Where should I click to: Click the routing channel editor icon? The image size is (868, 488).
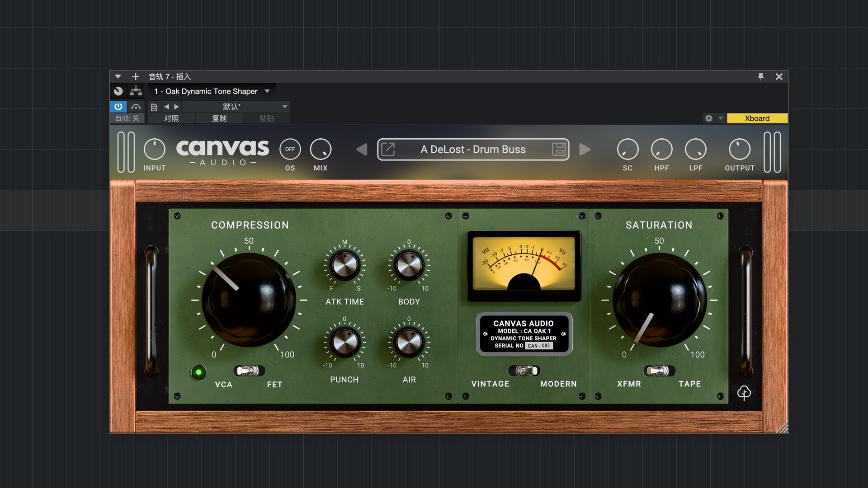136,91
